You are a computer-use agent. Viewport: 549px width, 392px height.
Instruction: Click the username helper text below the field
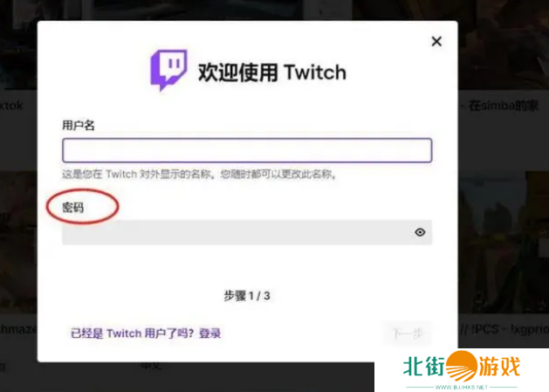tap(199, 175)
